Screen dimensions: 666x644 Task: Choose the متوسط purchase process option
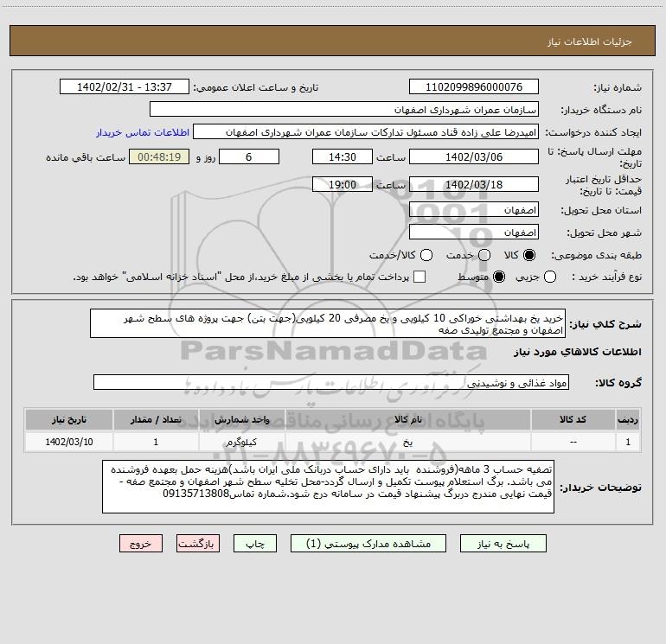point(499,277)
